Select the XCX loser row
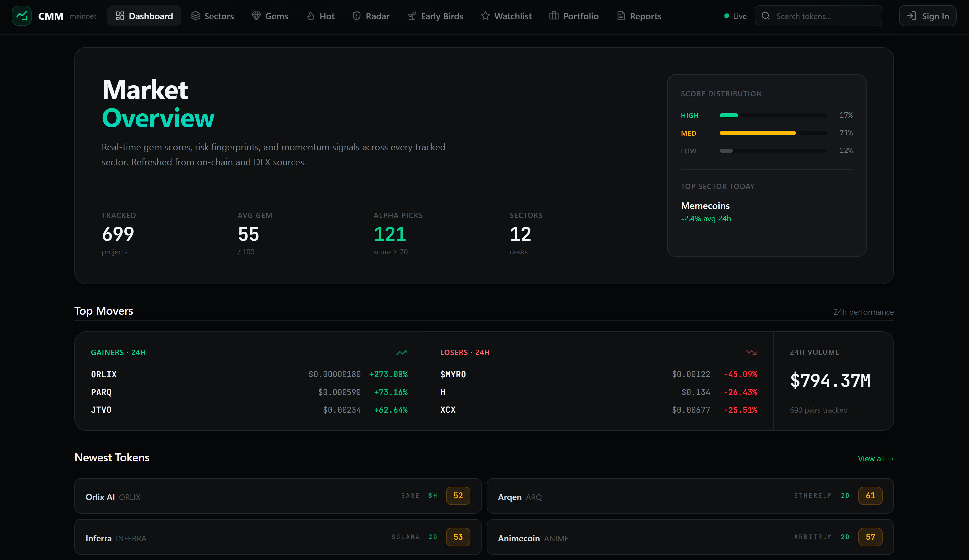Image resolution: width=969 pixels, height=560 pixels. 599,410
